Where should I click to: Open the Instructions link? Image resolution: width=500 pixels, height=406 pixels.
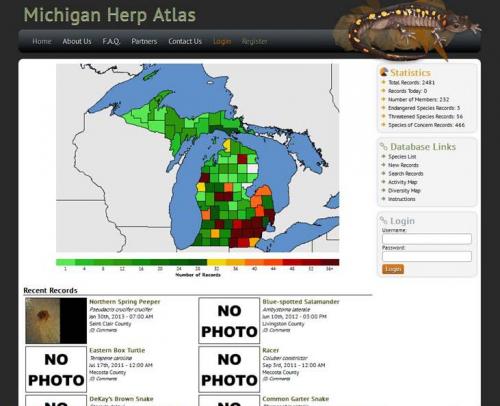tap(402, 199)
